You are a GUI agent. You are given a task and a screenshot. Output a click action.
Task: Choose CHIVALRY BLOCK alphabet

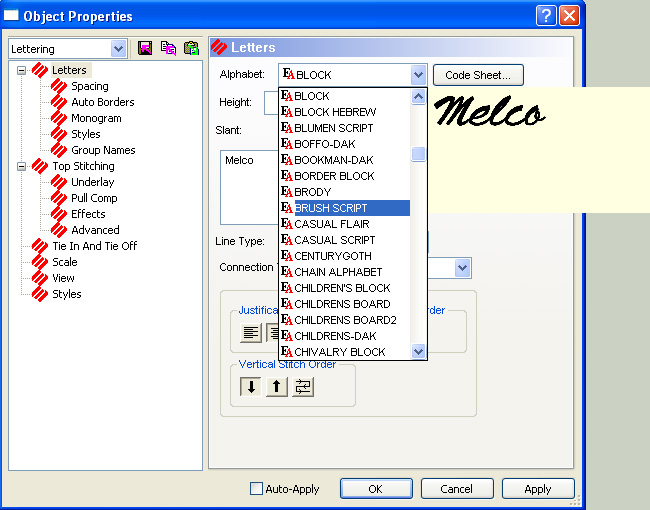click(345, 352)
